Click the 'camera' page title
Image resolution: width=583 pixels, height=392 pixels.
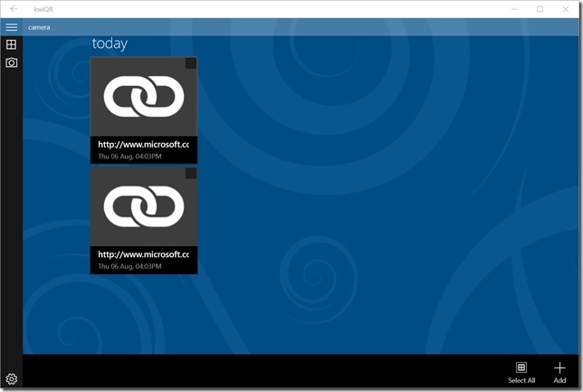point(39,27)
